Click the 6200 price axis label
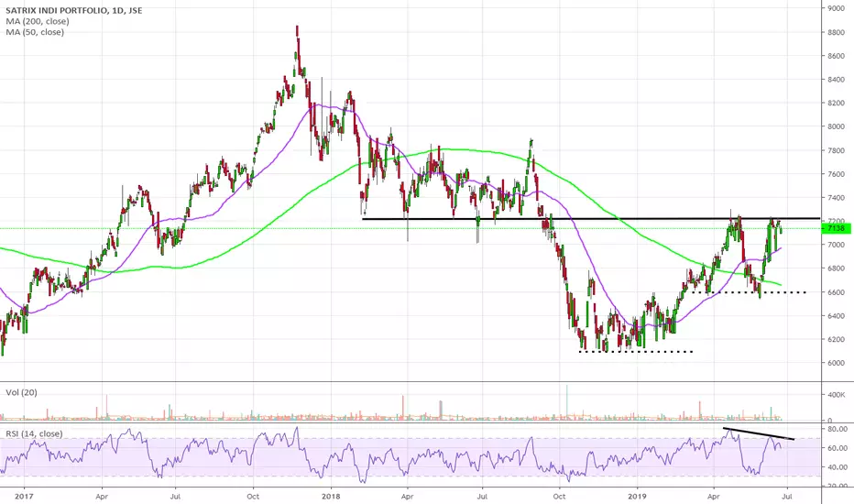The image size is (854, 504). click(x=836, y=339)
